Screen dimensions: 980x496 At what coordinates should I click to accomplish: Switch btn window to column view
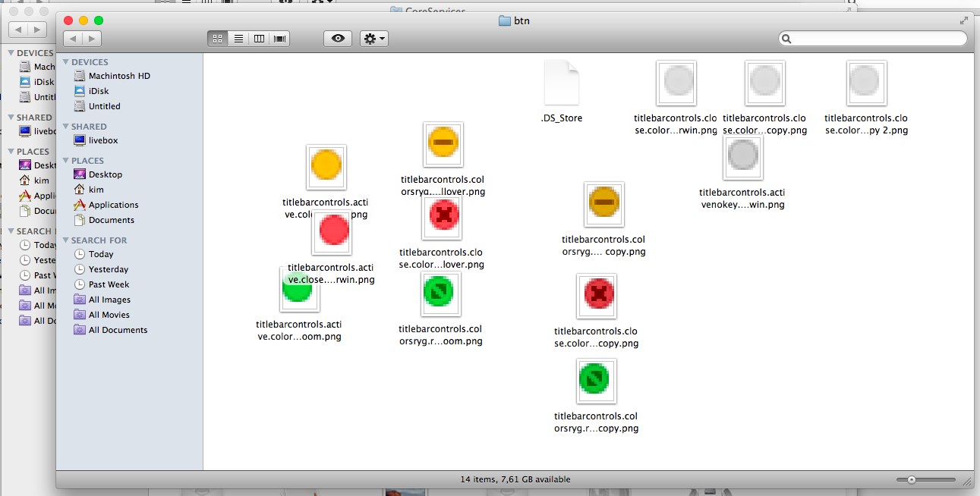[259, 39]
